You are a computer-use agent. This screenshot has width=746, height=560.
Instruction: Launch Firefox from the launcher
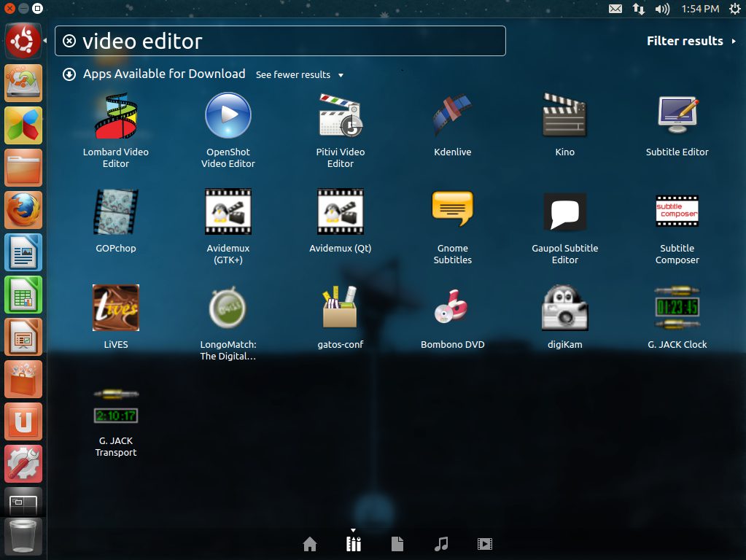(24, 210)
